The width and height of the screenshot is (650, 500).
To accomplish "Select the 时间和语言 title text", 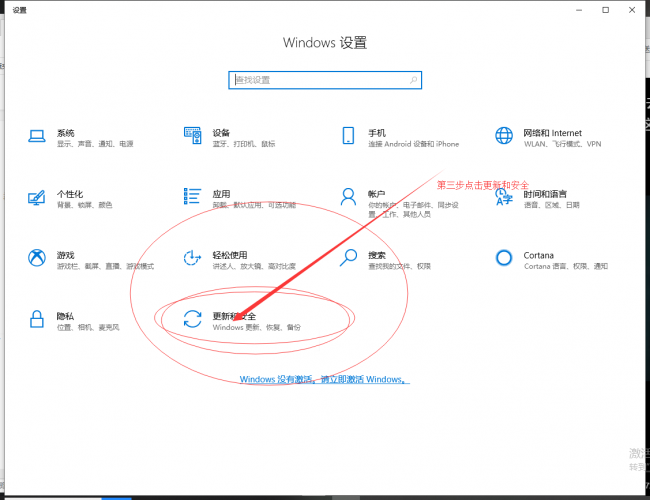I will click(x=545, y=194).
